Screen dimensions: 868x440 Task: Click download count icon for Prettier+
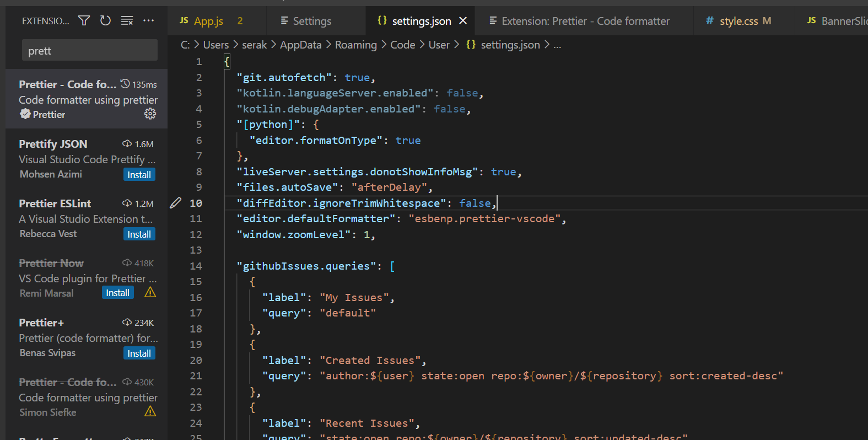tap(127, 322)
